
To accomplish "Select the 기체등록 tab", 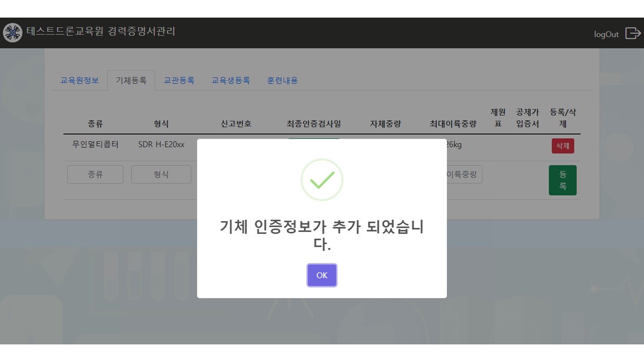I will [131, 80].
